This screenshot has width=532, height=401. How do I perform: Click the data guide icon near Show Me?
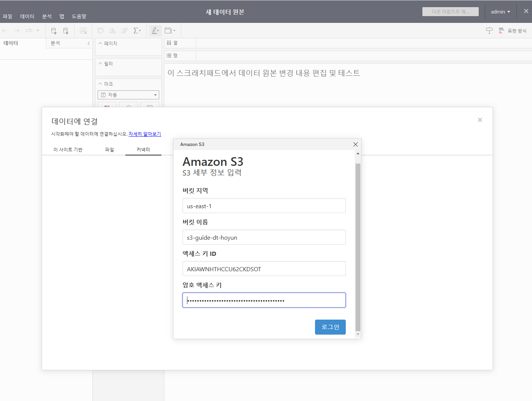coord(489,31)
